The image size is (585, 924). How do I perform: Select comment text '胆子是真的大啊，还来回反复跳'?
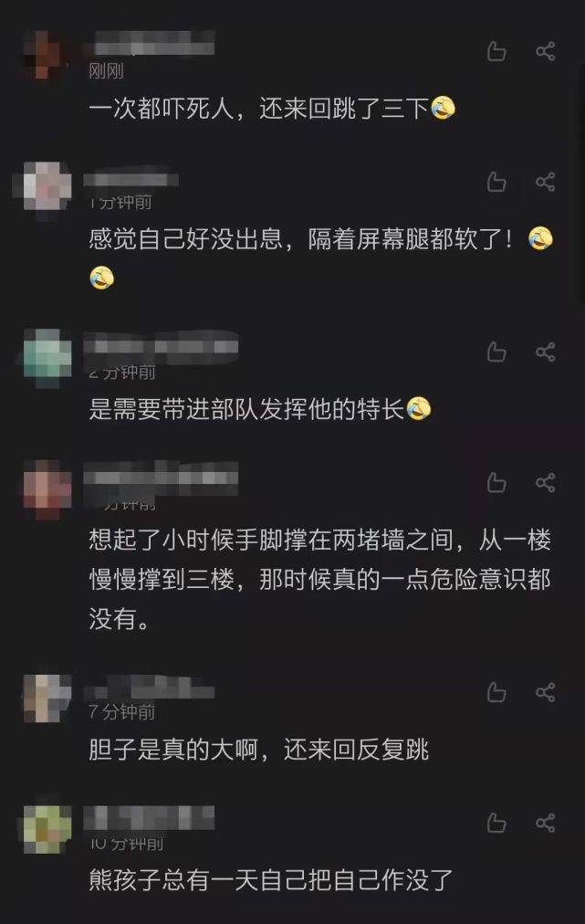(258, 750)
